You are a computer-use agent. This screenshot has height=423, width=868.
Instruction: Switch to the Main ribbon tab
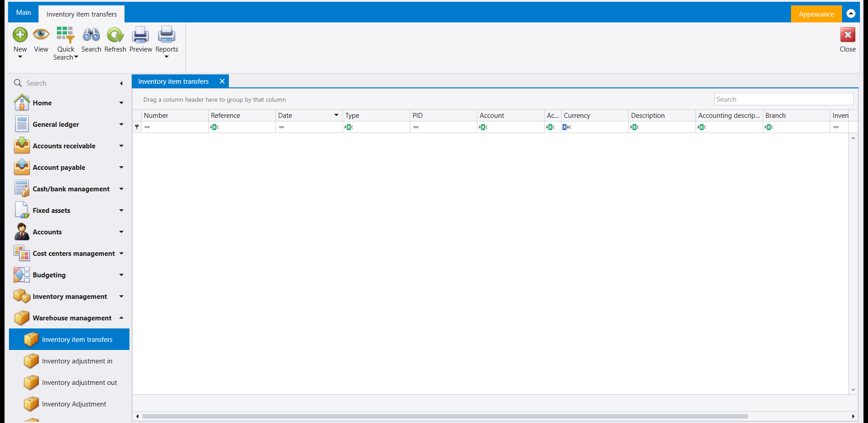coord(23,13)
